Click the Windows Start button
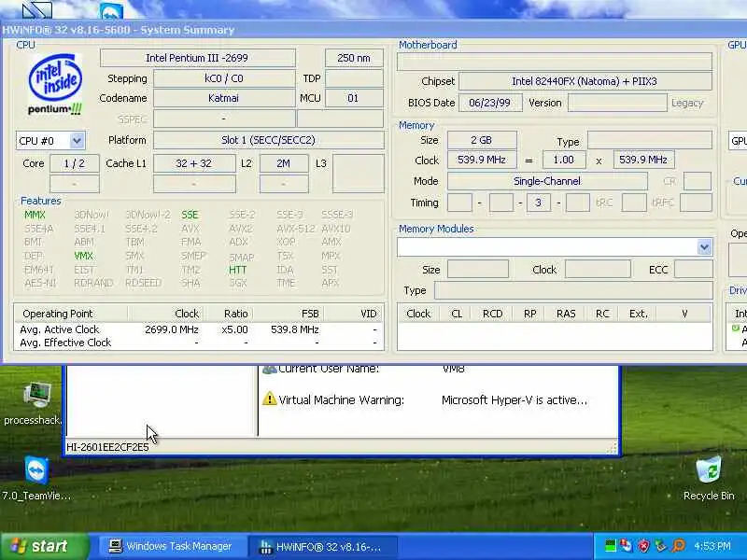The height and width of the screenshot is (560, 747). pos(45,546)
